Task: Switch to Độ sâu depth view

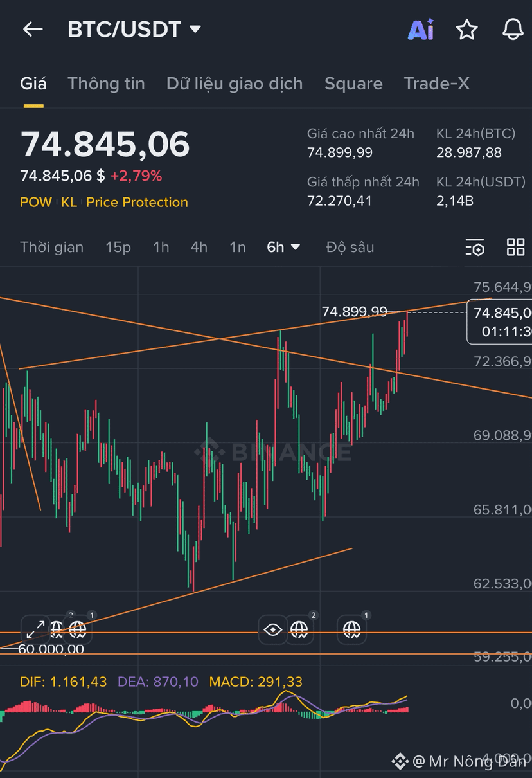Action: [350, 247]
